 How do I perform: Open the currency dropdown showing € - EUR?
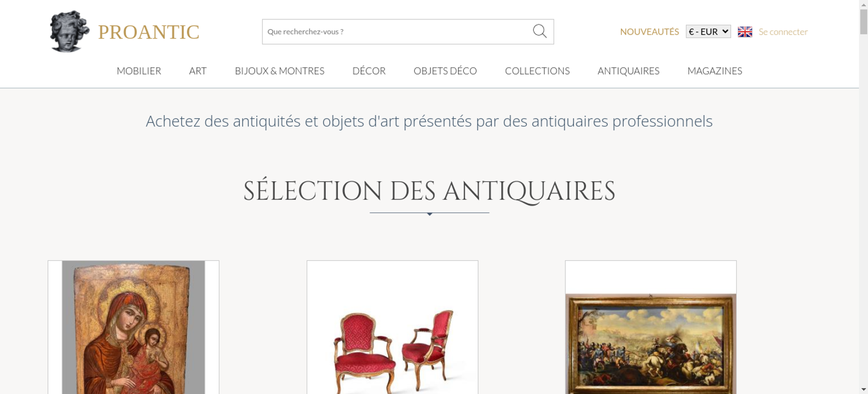708,32
